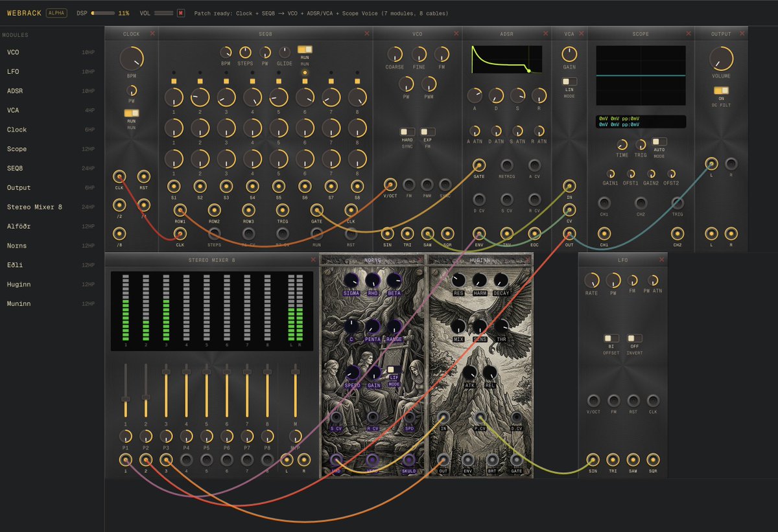Click the ALPHA badge beside WEBRACK
Viewport: 778px width, 532px height.
tap(56, 13)
